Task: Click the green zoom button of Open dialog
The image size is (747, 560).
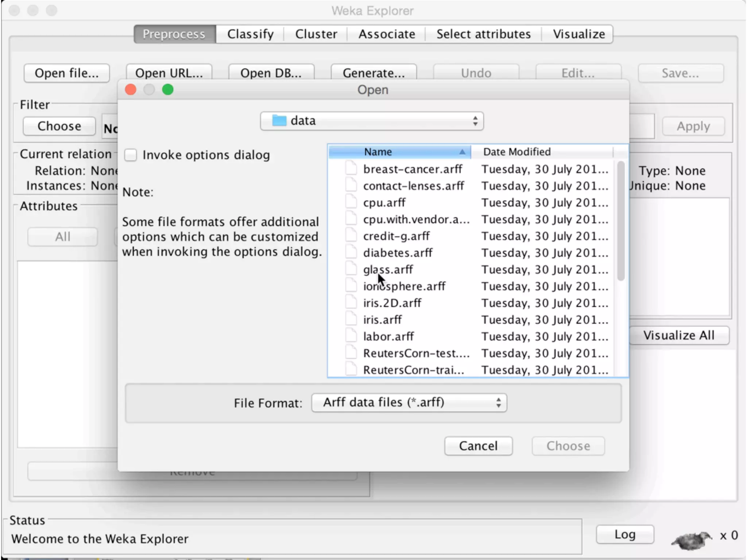Action: (x=168, y=90)
